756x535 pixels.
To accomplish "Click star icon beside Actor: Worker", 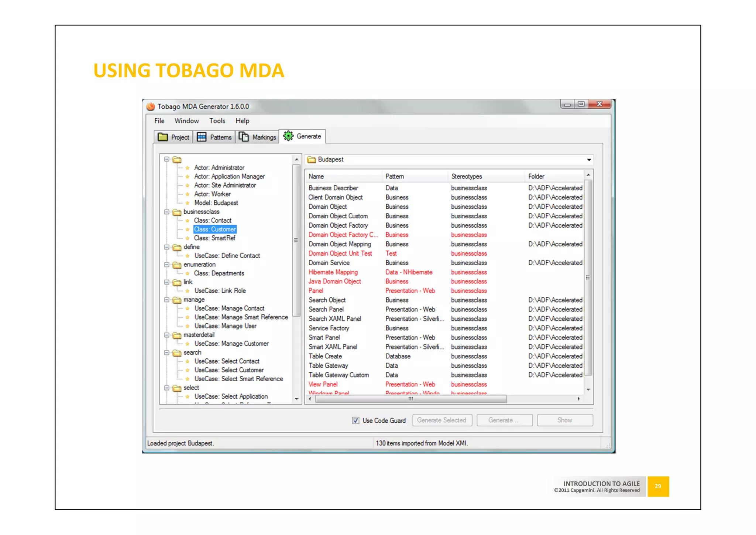I will pos(188,194).
